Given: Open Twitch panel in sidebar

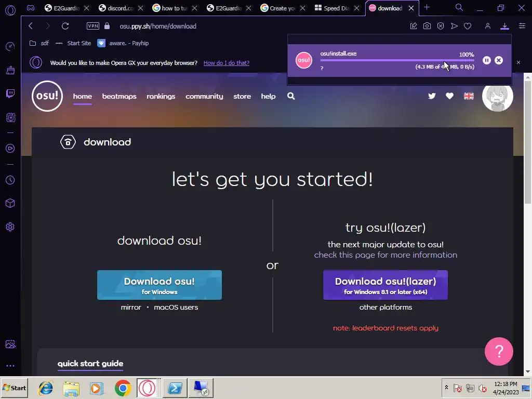Looking at the screenshot, I should tap(10, 94).
